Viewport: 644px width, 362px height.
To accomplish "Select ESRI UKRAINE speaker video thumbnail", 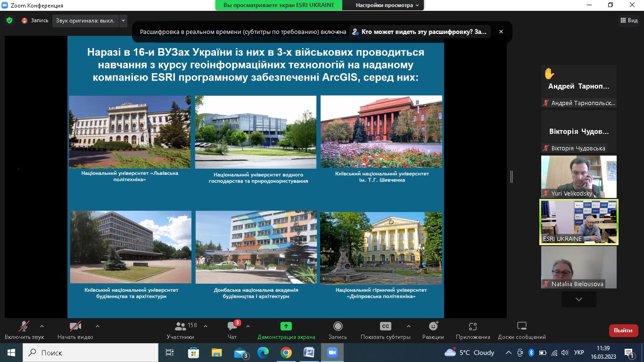I will (x=579, y=222).
